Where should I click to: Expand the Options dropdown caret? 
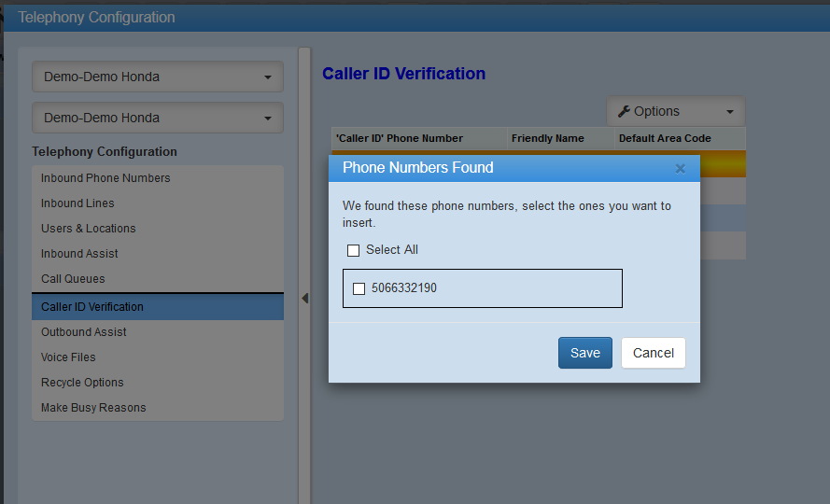point(729,112)
